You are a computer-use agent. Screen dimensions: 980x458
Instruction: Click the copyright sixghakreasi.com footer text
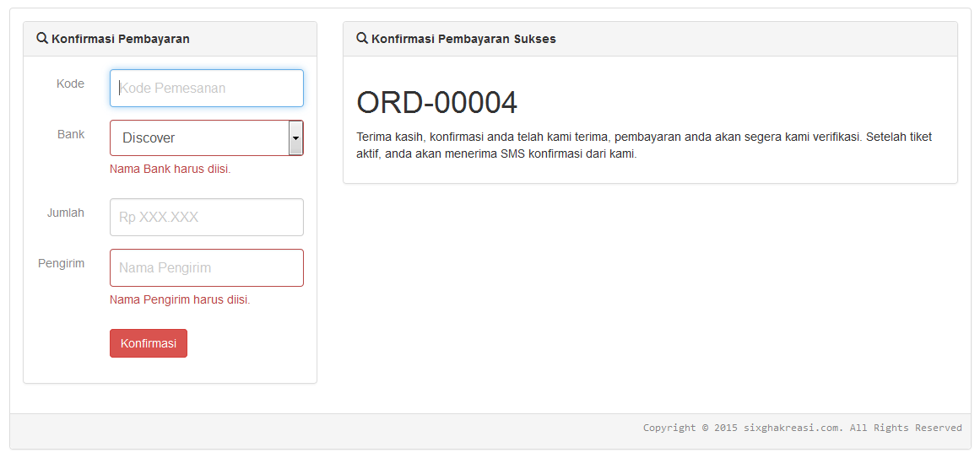click(x=803, y=428)
